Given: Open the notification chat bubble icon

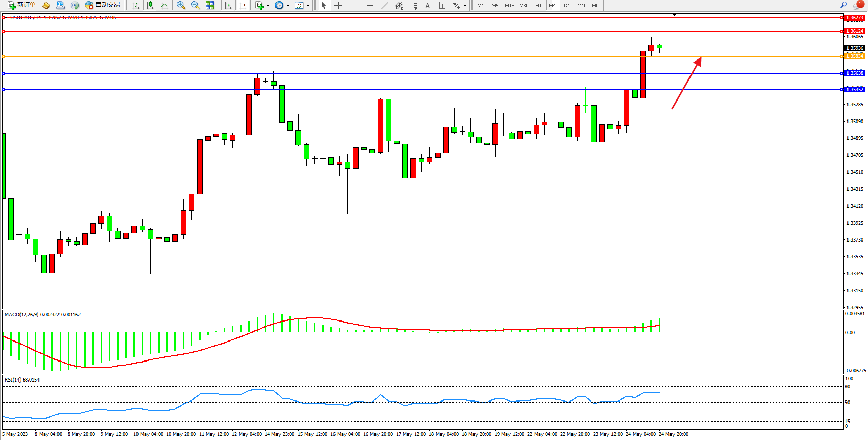Looking at the screenshot, I should tap(857, 5).
